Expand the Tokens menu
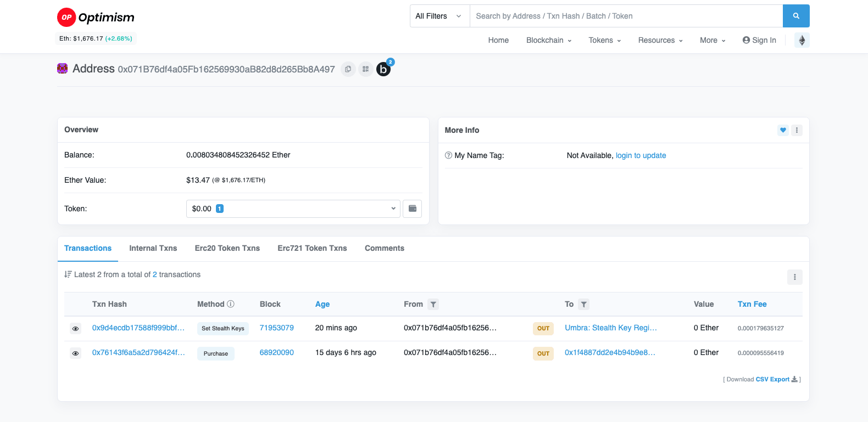868x422 pixels. 605,40
